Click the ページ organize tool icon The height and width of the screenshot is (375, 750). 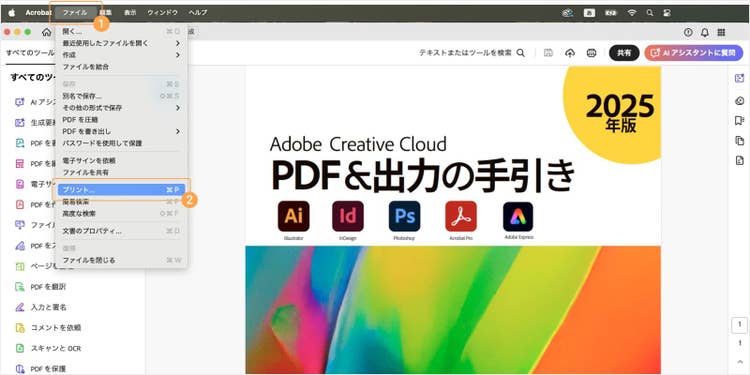pyautogui.click(x=20, y=266)
